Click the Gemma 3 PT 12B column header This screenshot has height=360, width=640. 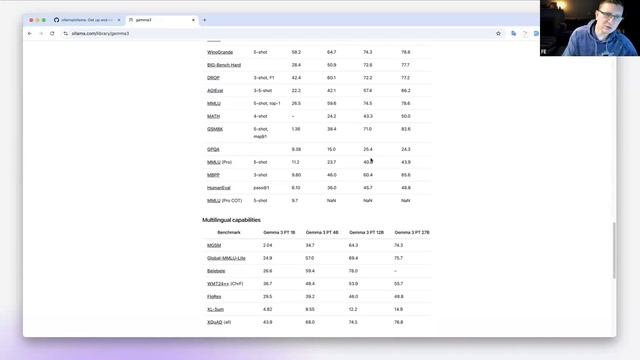tap(367, 232)
